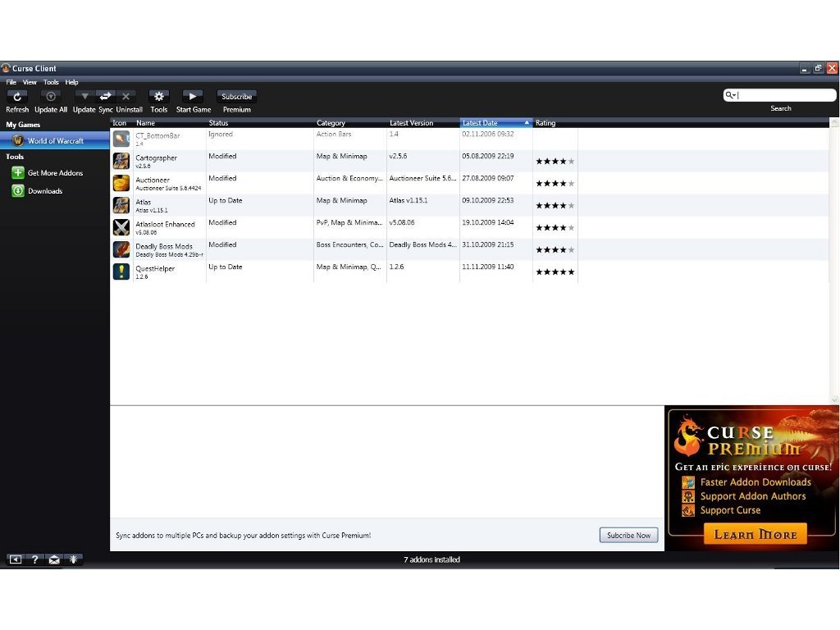Viewport: 840px width, 630px height.
Task: Open the Help menu
Action: pos(72,82)
